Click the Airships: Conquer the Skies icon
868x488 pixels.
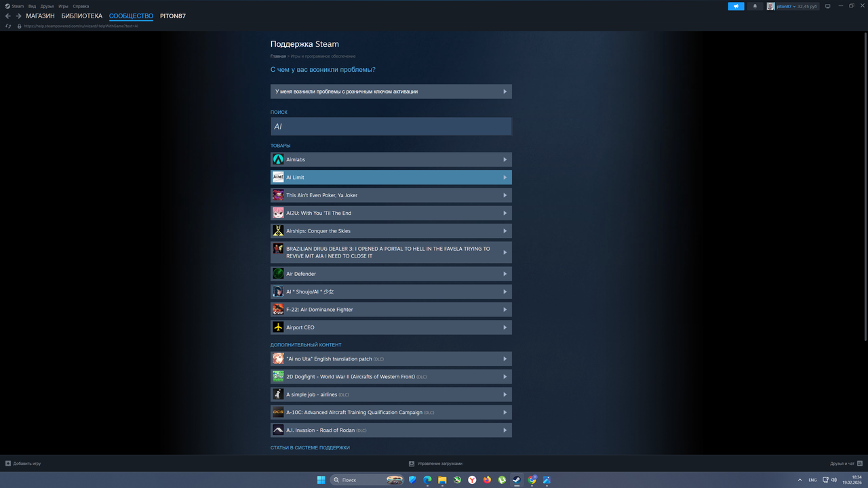pos(278,231)
